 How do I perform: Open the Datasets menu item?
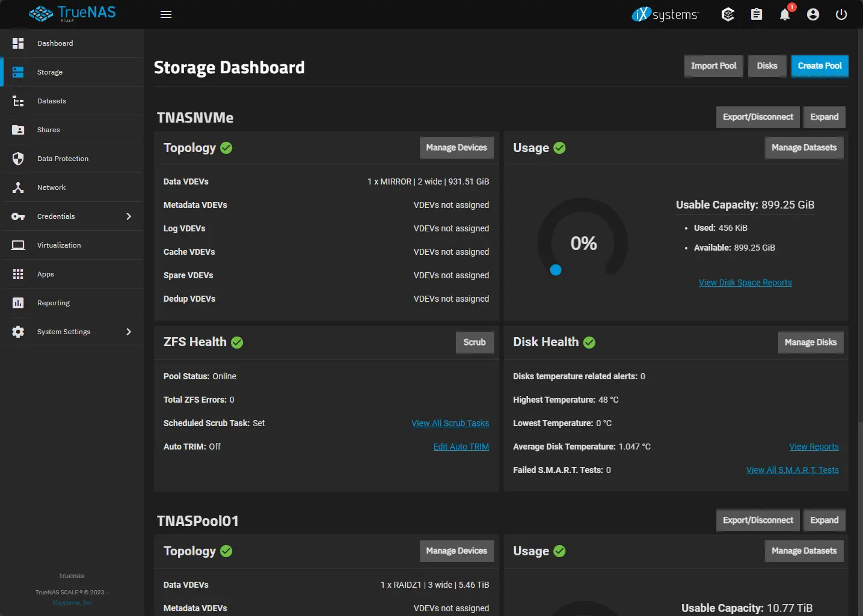pyautogui.click(x=73, y=101)
